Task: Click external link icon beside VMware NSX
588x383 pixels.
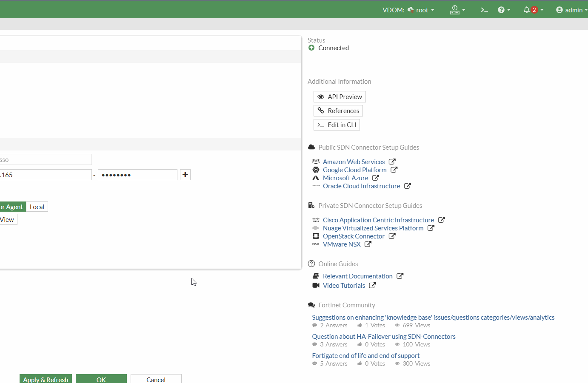Action: [x=368, y=244]
